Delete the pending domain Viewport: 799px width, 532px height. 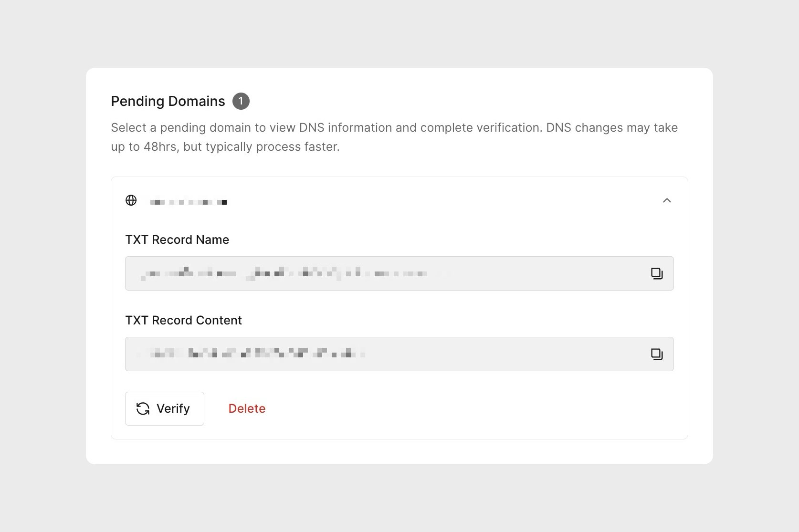(x=247, y=408)
